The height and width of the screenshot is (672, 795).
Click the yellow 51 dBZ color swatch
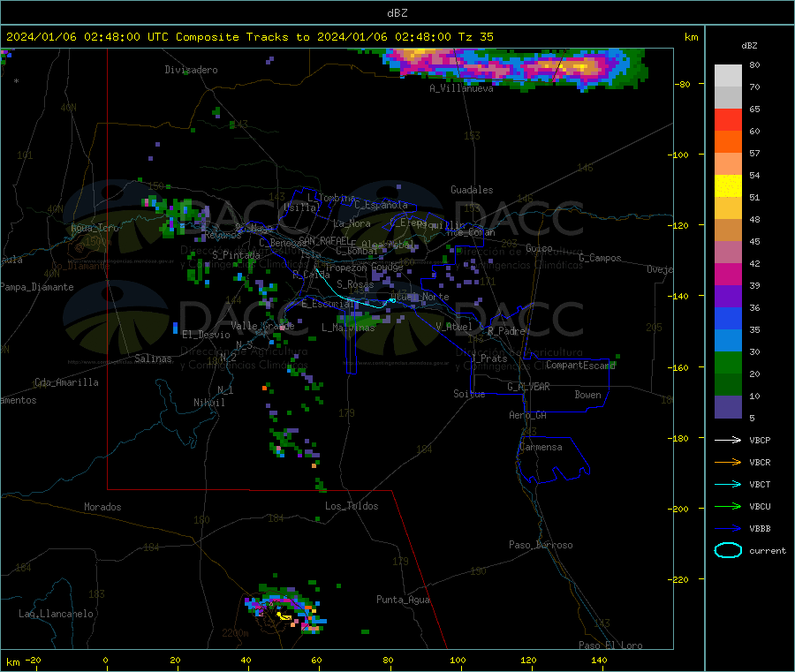click(728, 186)
